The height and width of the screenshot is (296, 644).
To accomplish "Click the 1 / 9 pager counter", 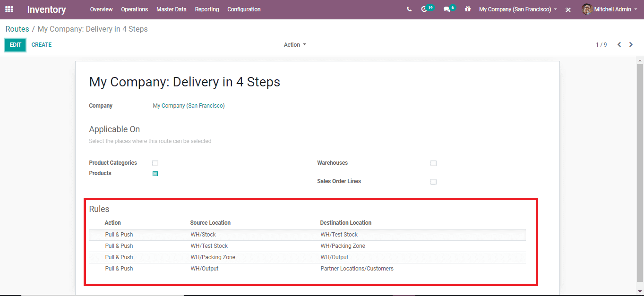I will click(x=601, y=45).
